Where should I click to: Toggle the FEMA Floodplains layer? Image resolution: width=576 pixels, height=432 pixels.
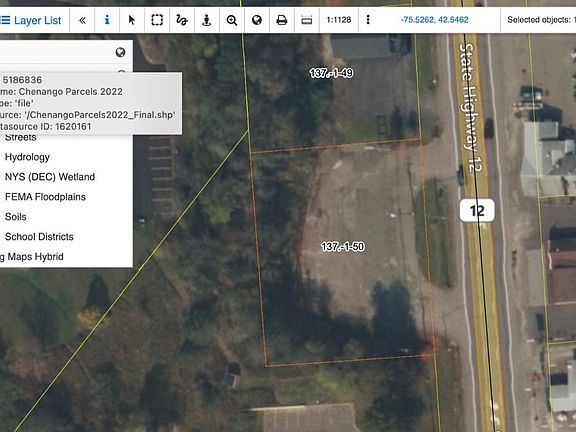45,197
